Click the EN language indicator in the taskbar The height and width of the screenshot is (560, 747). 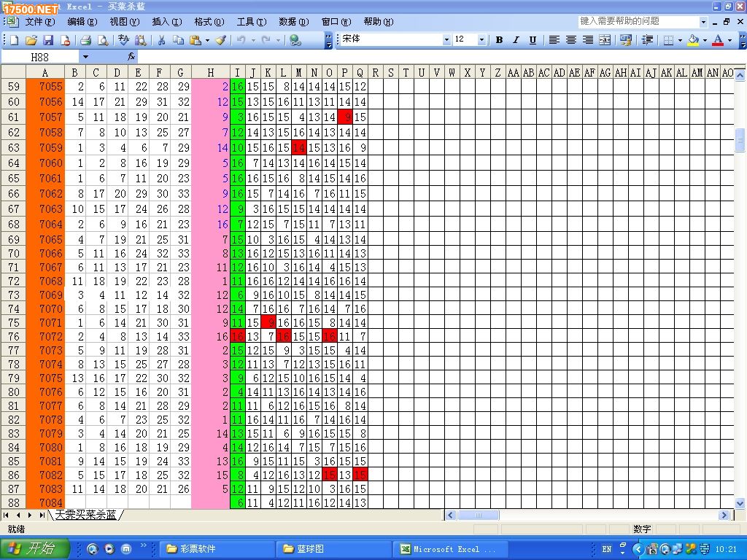(x=606, y=548)
